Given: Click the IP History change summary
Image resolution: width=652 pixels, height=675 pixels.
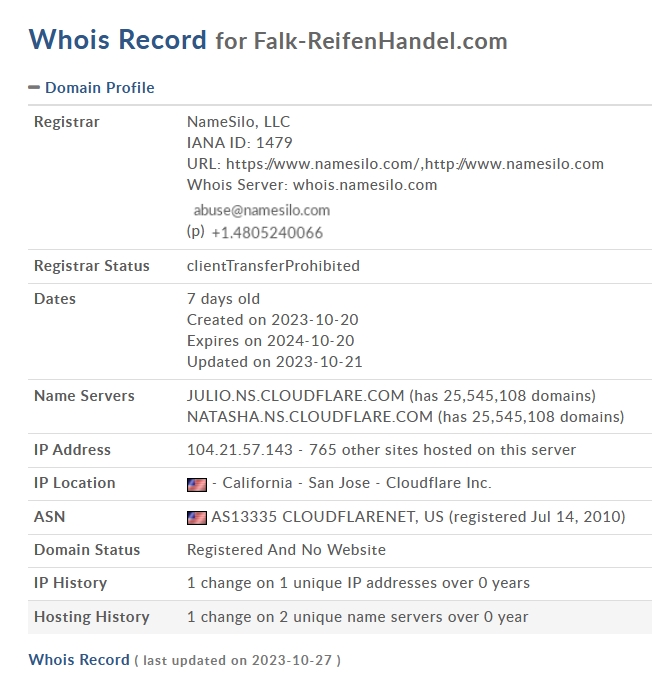Looking at the screenshot, I should coord(358,583).
